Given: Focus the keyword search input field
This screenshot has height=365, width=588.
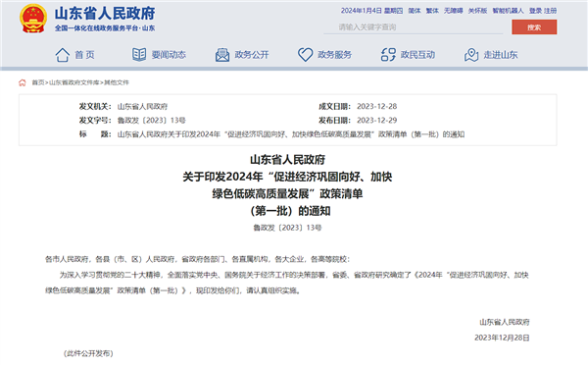Looking at the screenshot, I should pyautogui.click(x=414, y=27).
